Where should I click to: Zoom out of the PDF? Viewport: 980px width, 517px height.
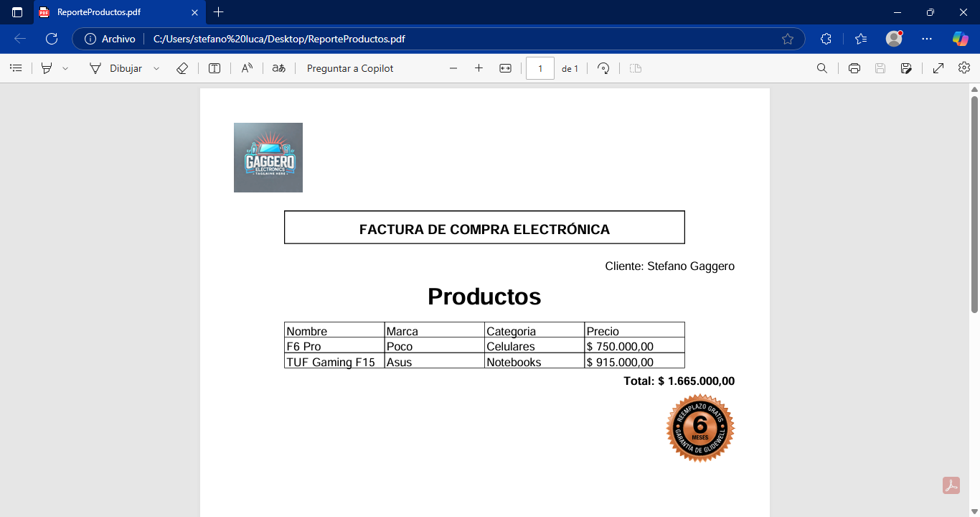pos(453,68)
